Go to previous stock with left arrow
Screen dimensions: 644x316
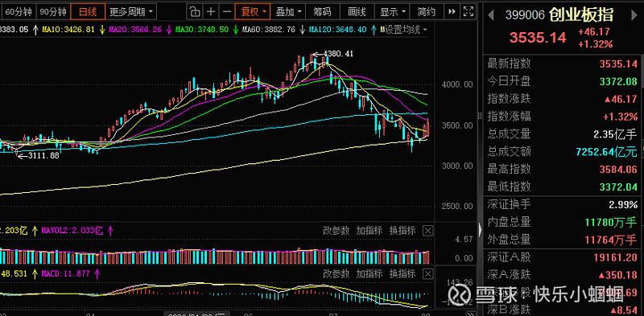[x=490, y=15]
